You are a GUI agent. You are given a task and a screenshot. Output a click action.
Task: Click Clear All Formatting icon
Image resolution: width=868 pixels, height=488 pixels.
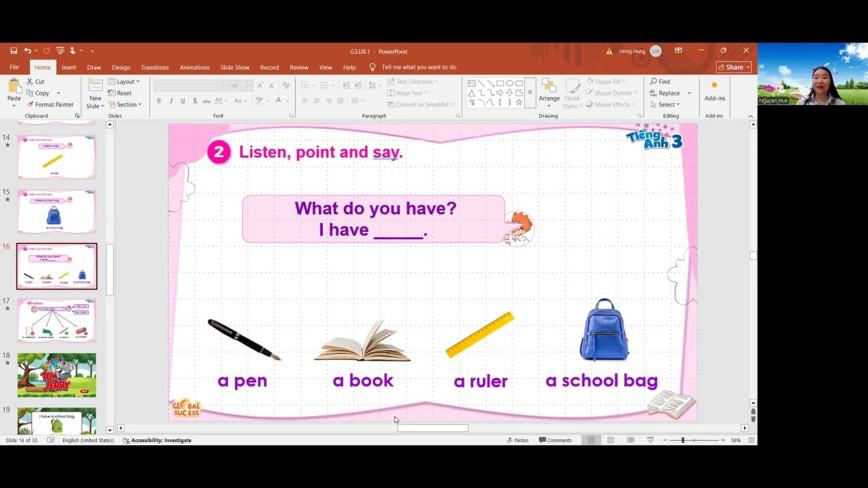286,85
